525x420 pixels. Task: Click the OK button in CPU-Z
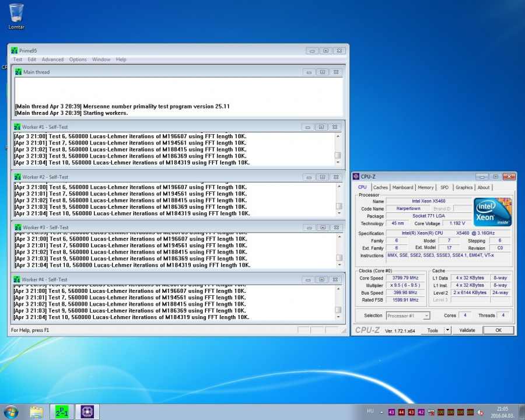[498, 330]
